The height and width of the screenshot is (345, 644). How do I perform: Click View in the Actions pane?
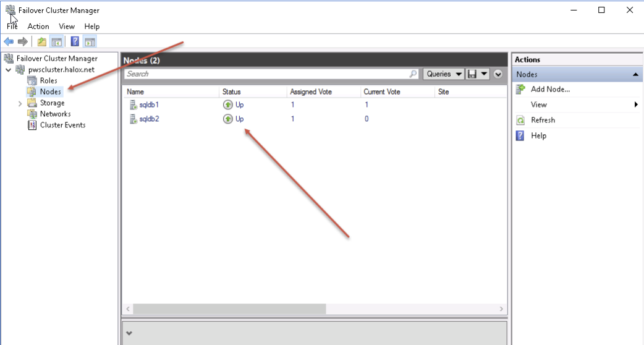tap(538, 104)
